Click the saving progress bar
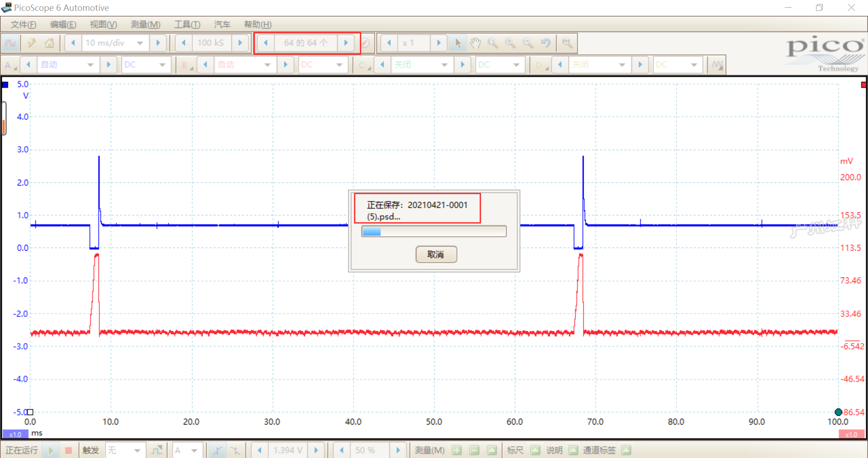 pos(434,231)
